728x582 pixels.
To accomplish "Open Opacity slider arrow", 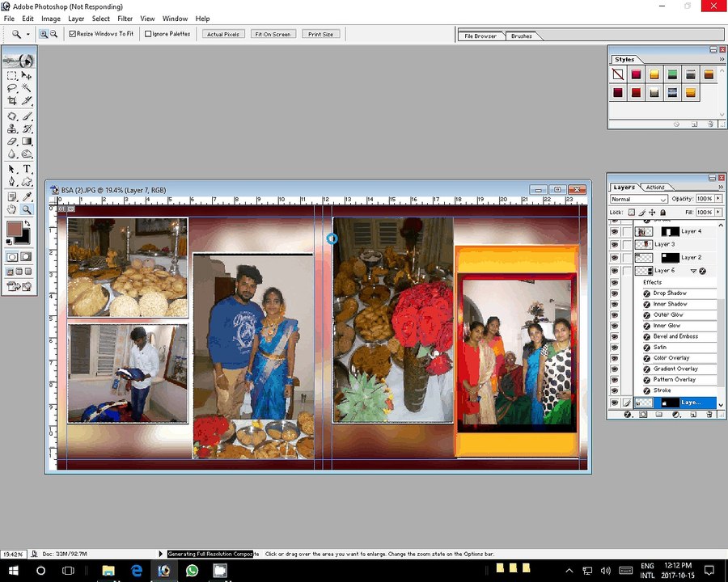I will tap(718, 199).
